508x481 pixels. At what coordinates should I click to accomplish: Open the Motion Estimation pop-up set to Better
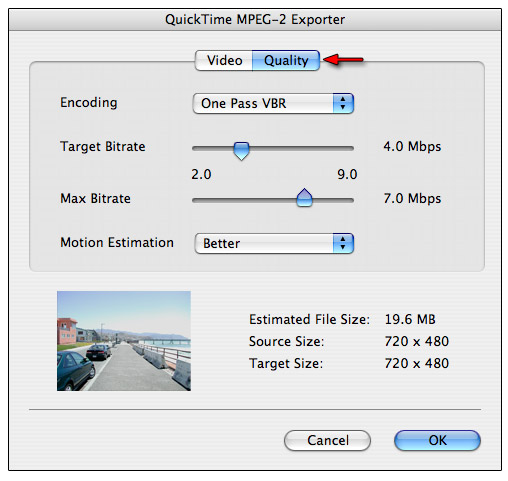pos(274,243)
